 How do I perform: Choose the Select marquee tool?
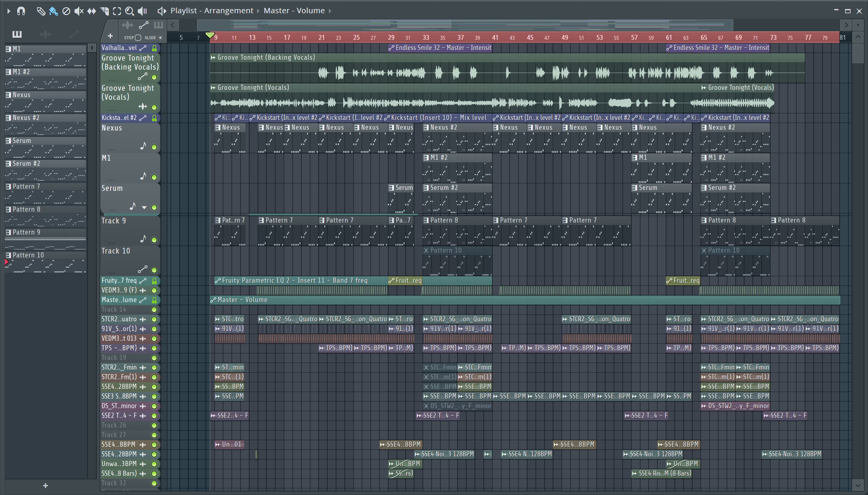(117, 11)
